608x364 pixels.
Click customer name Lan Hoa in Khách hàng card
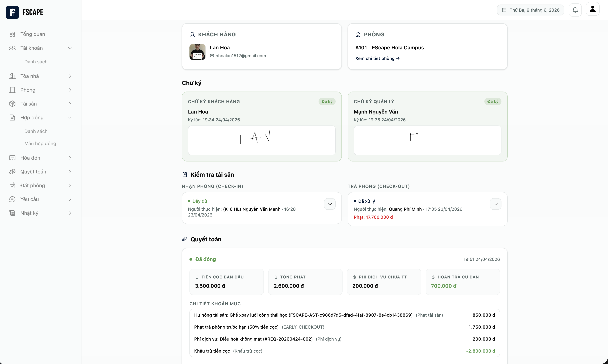220,48
